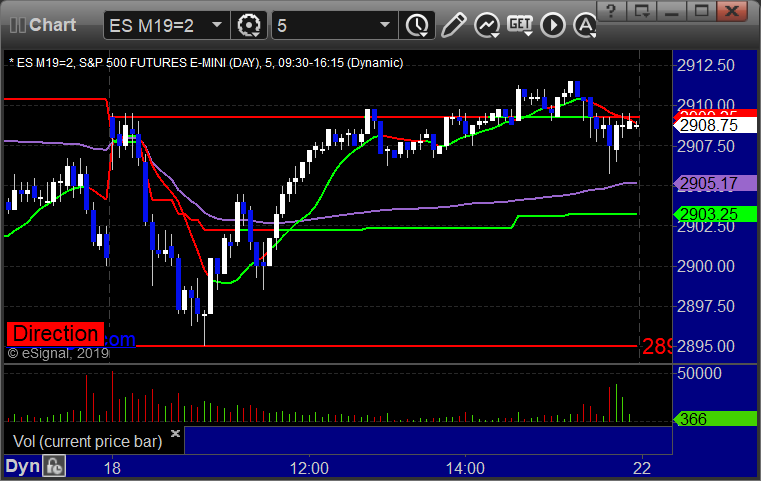Click the Dyn scaling mode button
The height and width of the screenshot is (481, 761).
tap(22, 466)
